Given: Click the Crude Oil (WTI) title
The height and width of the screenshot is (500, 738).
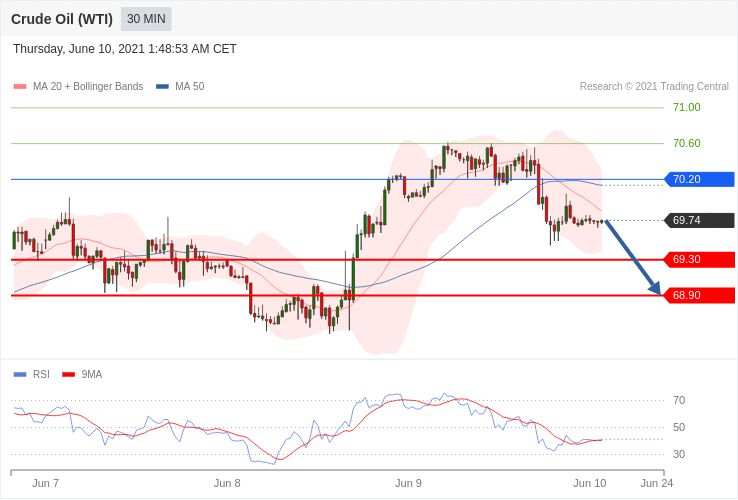Looking at the screenshot, I should (x=62, y=19).
